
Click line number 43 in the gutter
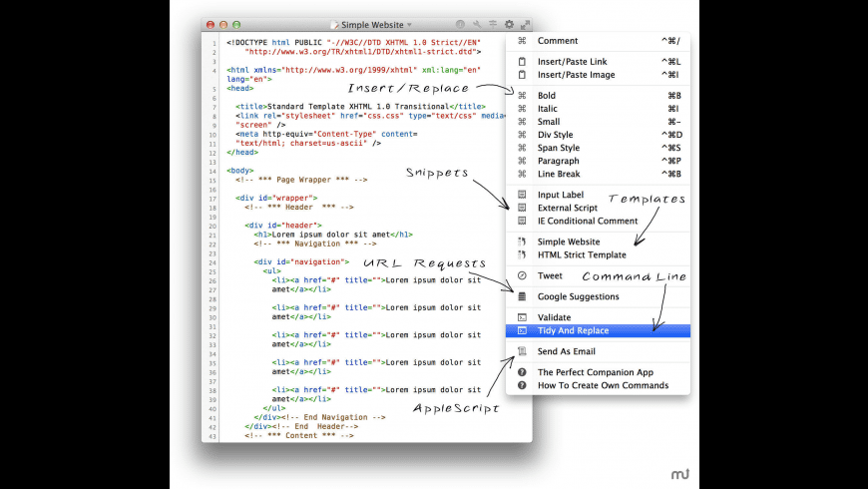point(213,436)
